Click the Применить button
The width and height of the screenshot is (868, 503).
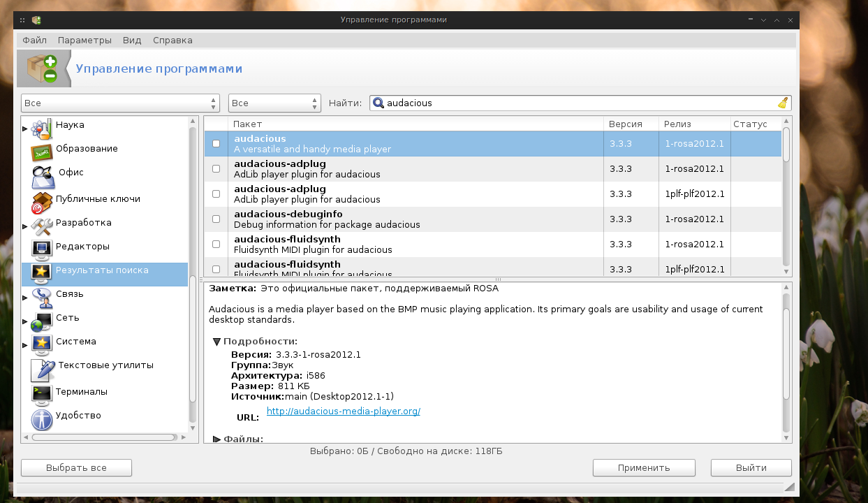(x=643, y=467)
